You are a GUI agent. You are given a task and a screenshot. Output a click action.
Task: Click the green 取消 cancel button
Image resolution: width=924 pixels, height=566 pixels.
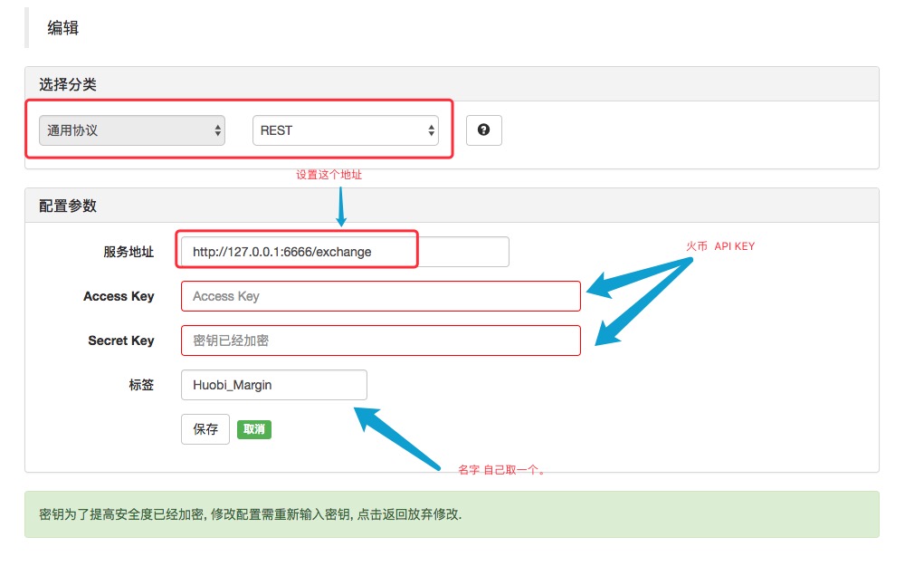point(254,429)
